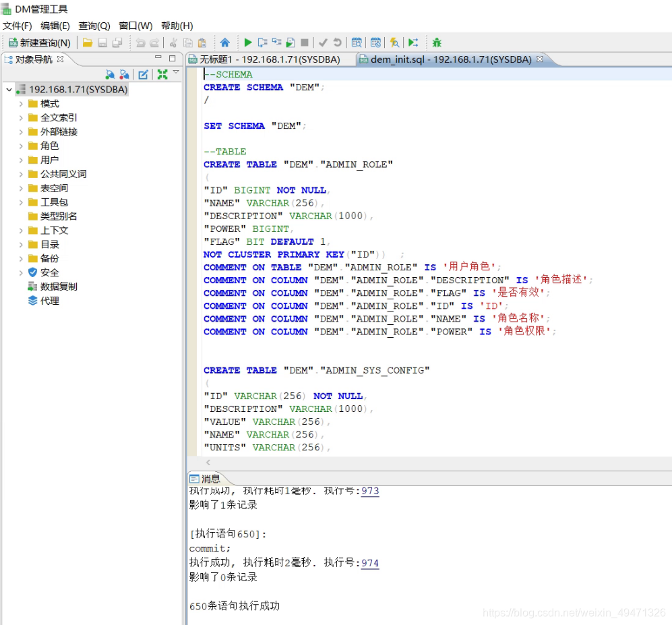The height and width of the screenshot is (625, 672).
Task: Click the Save All icon
Action: (x=117, y=42)
